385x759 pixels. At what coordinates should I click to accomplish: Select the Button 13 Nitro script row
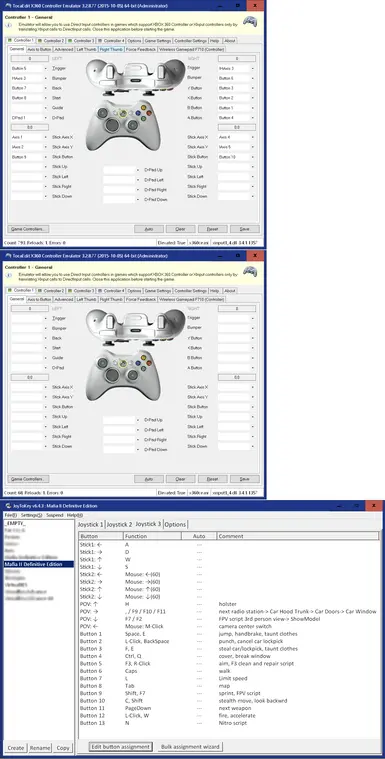pyautogui.click(x=229, y=723)
